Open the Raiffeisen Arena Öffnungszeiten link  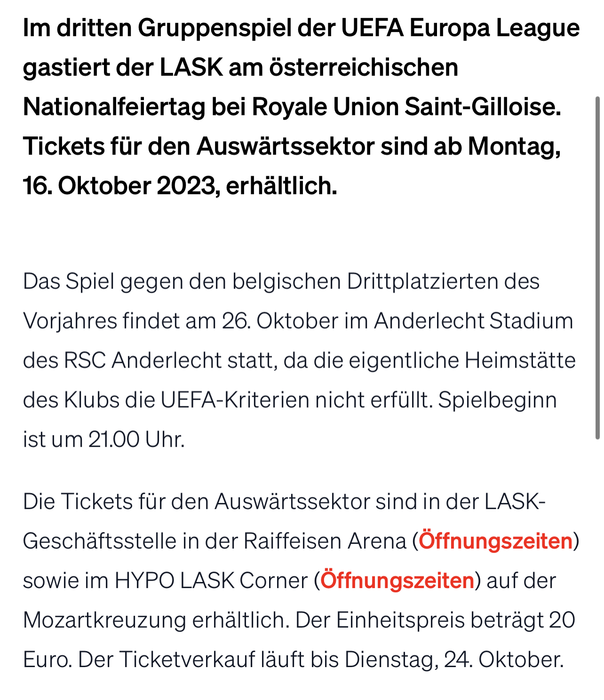pos(495,541)
